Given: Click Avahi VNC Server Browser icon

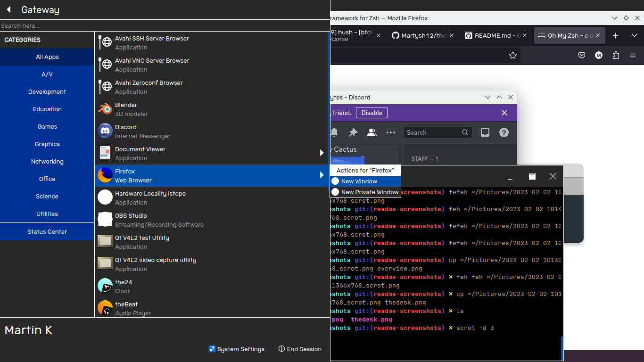Looking at the screenshot, I should (105, 65).
